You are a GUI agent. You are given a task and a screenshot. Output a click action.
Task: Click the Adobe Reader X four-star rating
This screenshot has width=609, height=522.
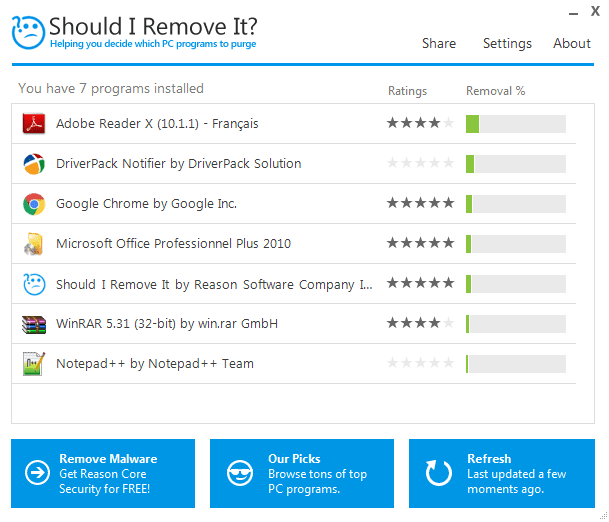pyautogui.click(x=420, y=123)
